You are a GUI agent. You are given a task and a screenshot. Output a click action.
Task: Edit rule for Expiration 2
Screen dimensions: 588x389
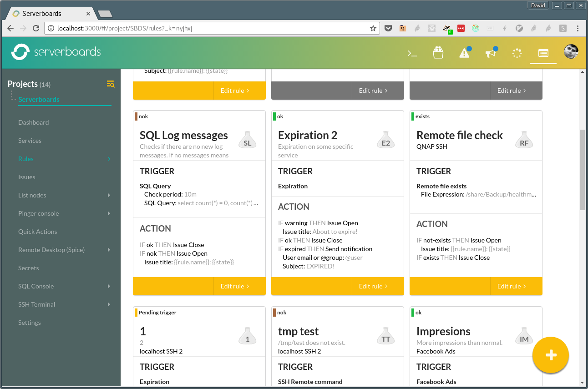tap(374, 286)
